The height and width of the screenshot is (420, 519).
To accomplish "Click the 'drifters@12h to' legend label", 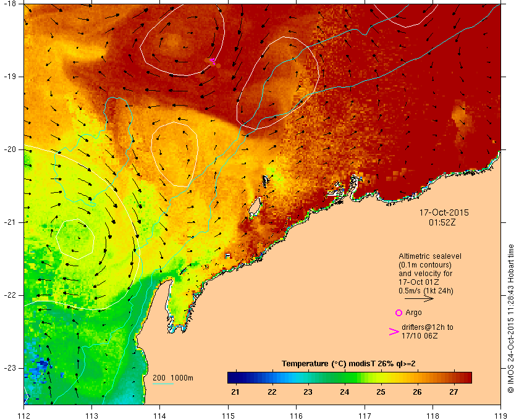I will 428,327.
